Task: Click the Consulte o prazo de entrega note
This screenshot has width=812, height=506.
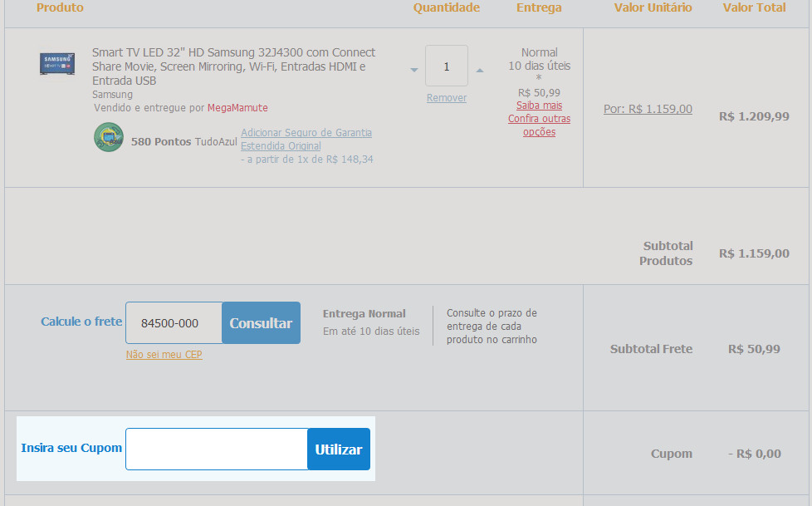Action: tap(492, 326)
